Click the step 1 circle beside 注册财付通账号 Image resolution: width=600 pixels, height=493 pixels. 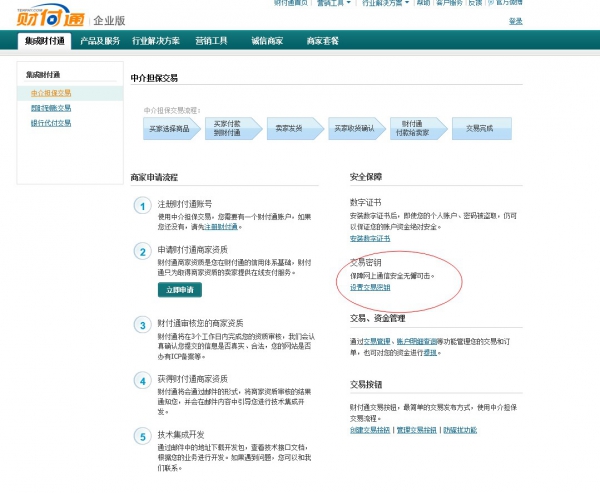coord(142,206)
